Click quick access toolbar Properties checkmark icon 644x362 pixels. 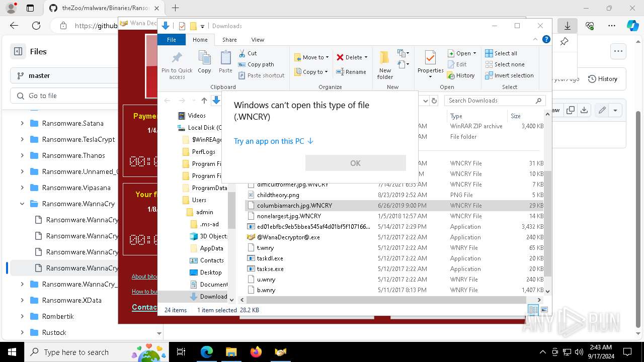tap(182, 26)
